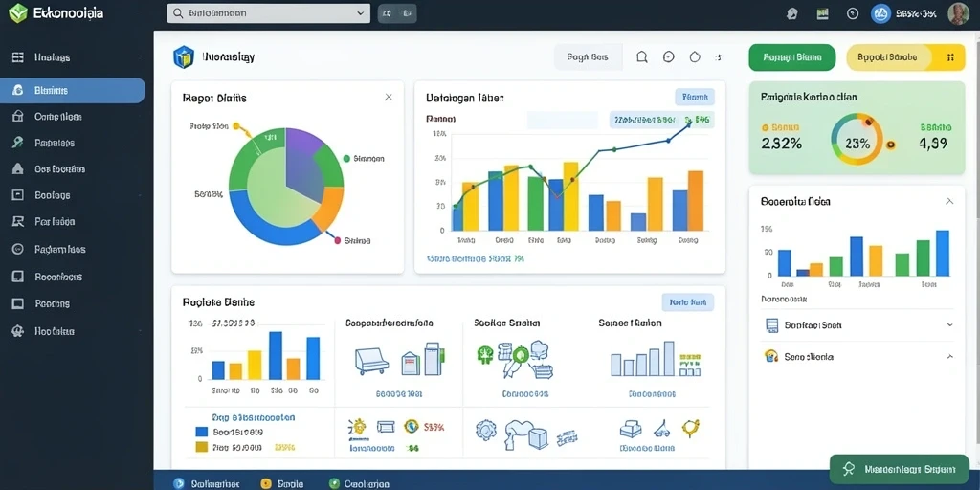Screen dimensions: 980x490
Task: Click the blue legend square under small chart
Action: tap(201, 432)
